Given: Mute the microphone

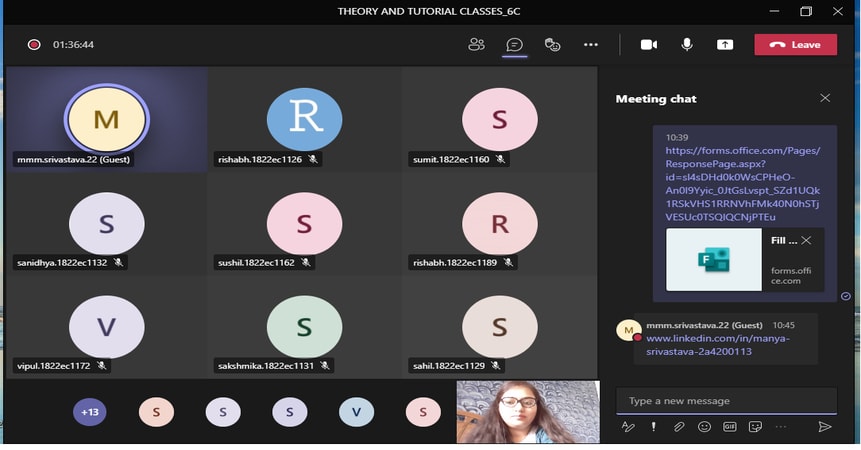Looking at the screenshot, I should click(687, 45).
